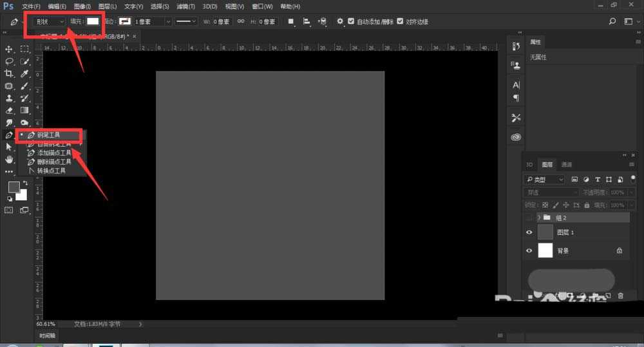Choose 转换点工具 from the pen flyout
The width and height of the screenshot is (644, 347).
(x=50, y=171)
